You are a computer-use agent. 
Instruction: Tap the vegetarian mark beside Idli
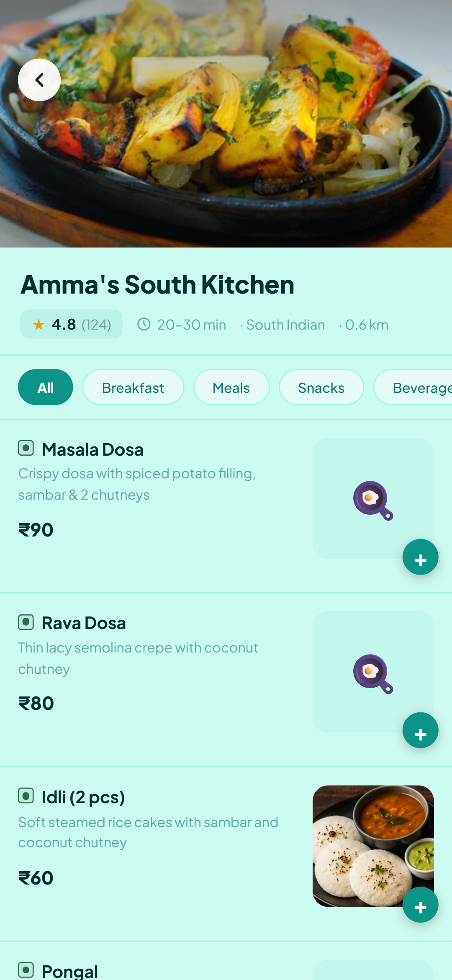tap(26, 796)
